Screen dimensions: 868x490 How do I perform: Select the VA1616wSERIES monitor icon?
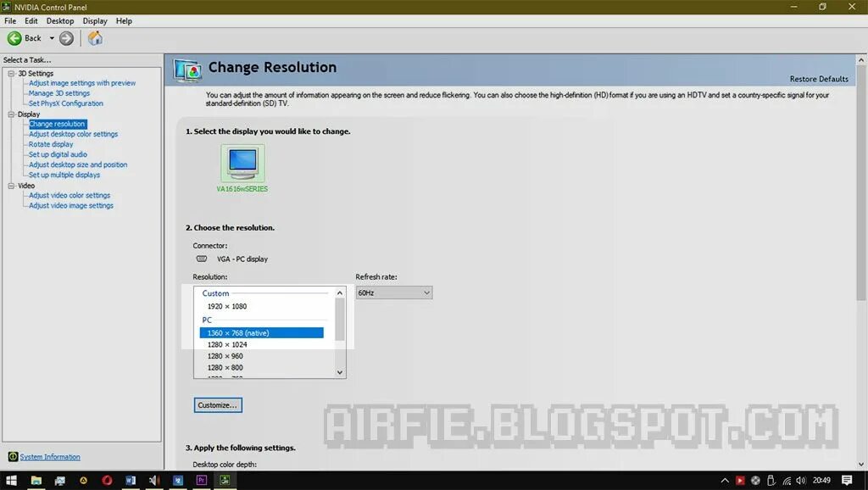(x=242, y=163)
